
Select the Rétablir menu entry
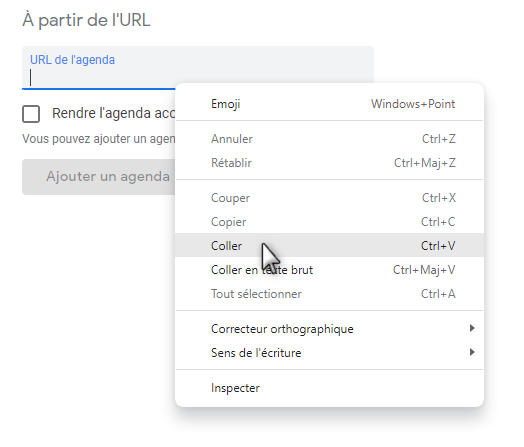(x=330, y=163)
